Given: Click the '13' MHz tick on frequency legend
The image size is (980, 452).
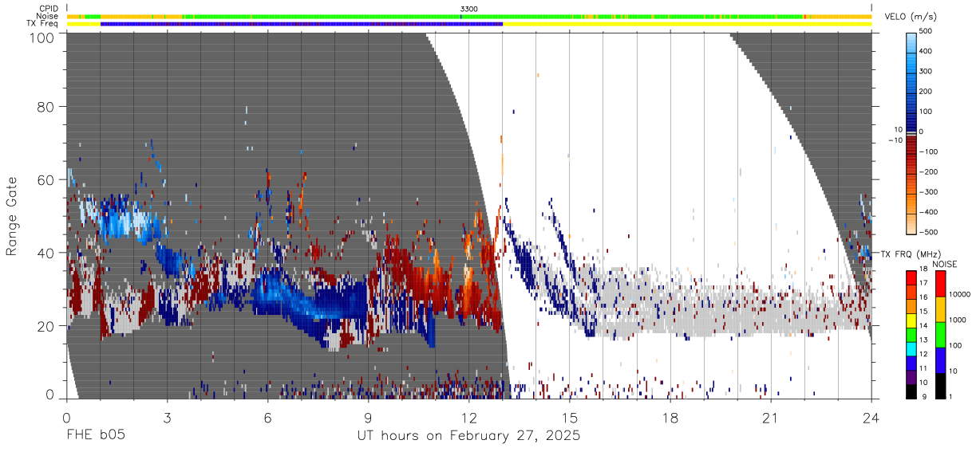Looking at the screenshot, I should pos(925,340).
